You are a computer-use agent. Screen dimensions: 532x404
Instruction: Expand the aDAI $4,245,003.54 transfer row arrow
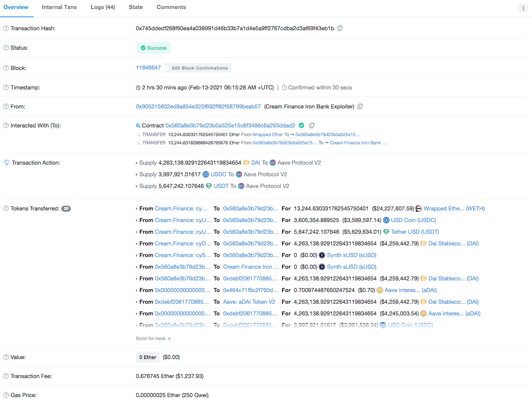pyautogui.click(x=137, y=314)
